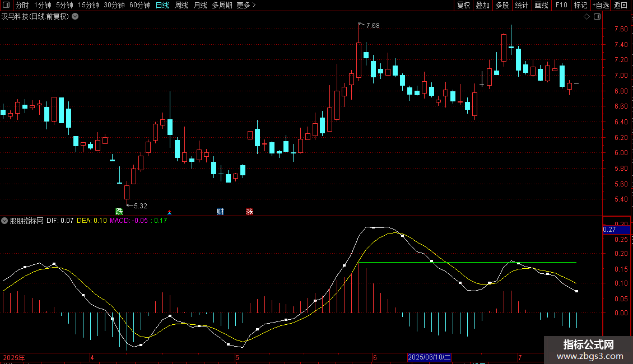633x364 pixels.
Task: Open F10 company info
Action: [561, 5]
